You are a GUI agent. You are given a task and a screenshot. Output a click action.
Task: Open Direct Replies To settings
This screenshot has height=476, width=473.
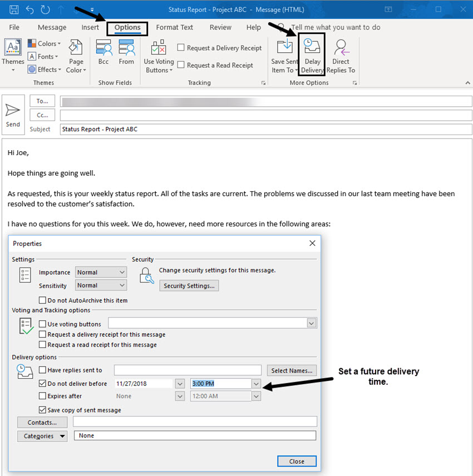tap(341, 54)
